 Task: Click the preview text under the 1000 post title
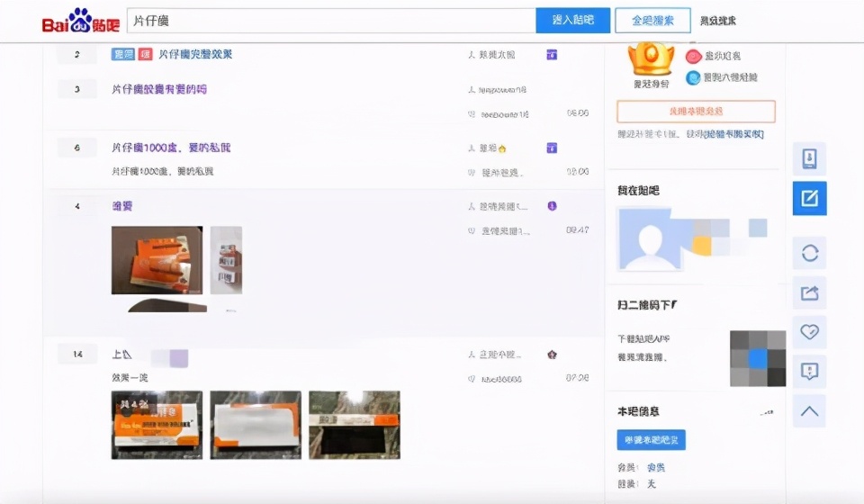[163, 171]
